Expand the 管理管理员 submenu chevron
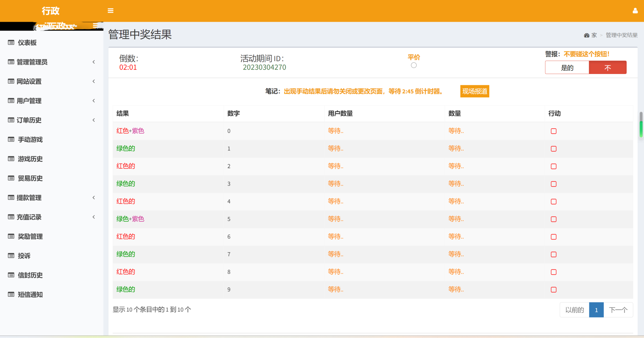The image size is (644, 338). coord(94,62)
